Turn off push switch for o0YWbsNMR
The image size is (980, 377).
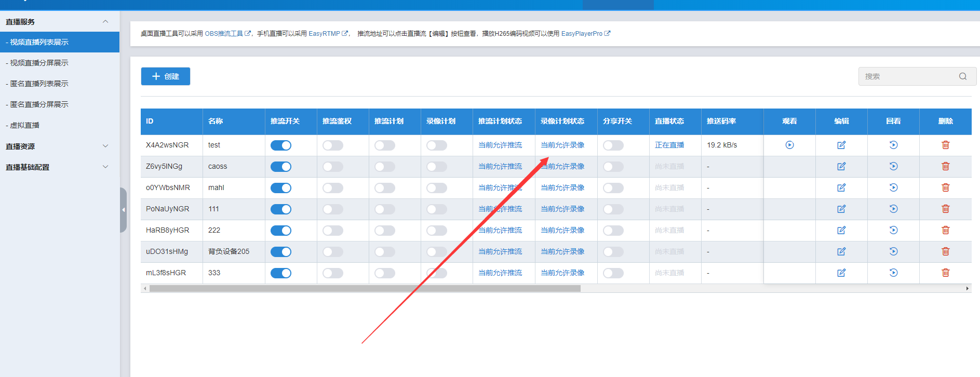click(x=281, y=188)
